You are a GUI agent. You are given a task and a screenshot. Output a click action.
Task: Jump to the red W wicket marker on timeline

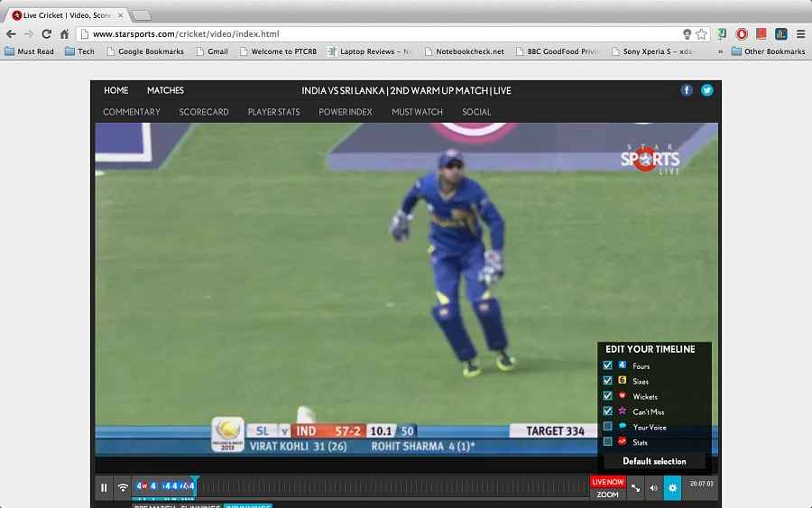pos(144,485)
